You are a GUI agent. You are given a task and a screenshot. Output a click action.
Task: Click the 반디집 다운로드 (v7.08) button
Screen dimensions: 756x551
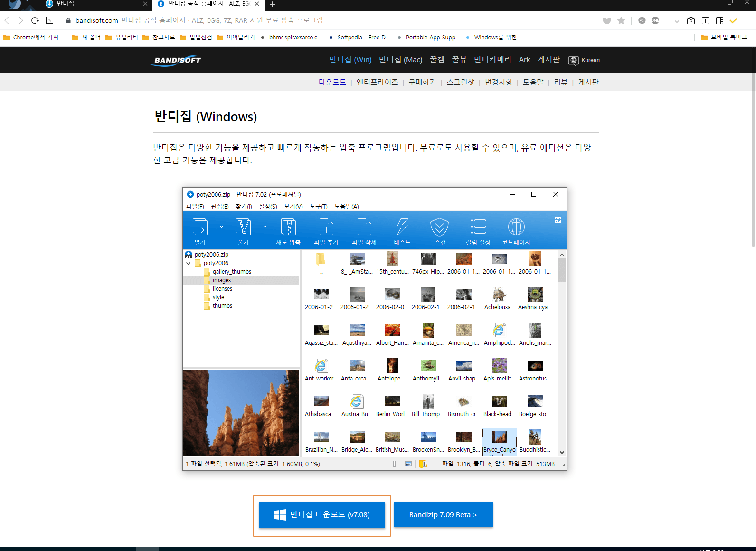click(x=322, y=514)
